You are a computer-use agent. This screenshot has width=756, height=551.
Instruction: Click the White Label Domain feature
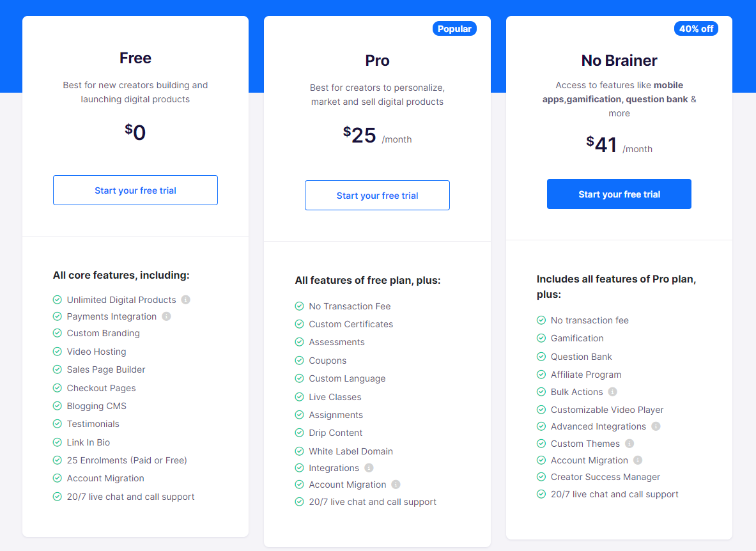click(x=351, y=451)
